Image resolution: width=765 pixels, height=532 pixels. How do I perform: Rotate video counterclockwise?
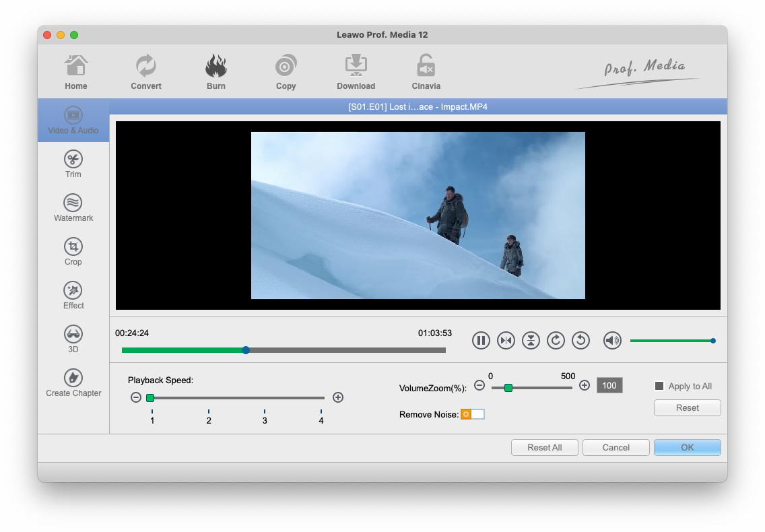580,340
